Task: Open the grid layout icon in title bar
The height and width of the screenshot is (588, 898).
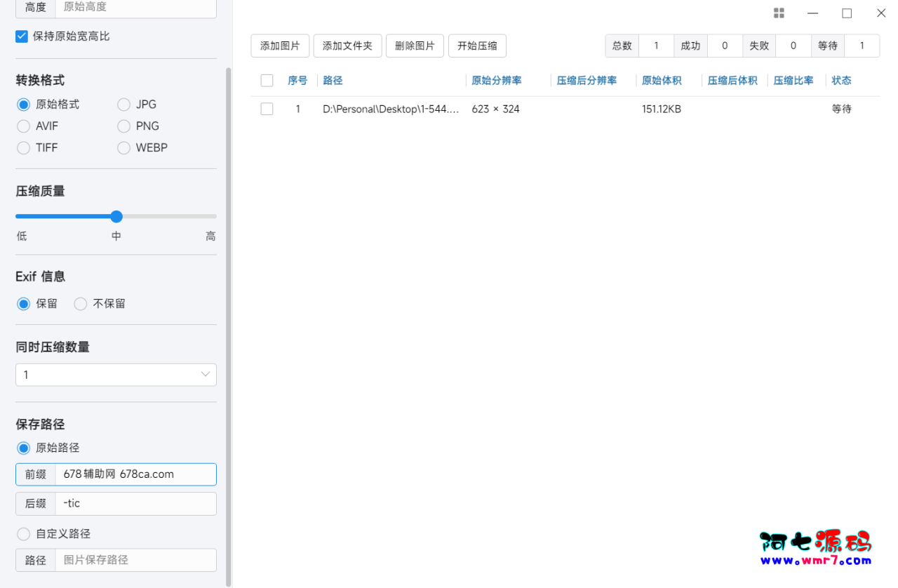Action: (779, 13)
